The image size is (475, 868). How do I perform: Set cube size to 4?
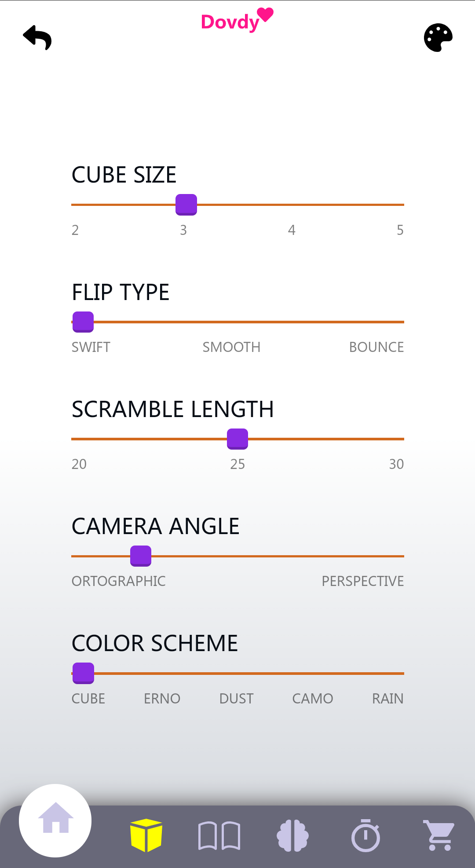292,205
